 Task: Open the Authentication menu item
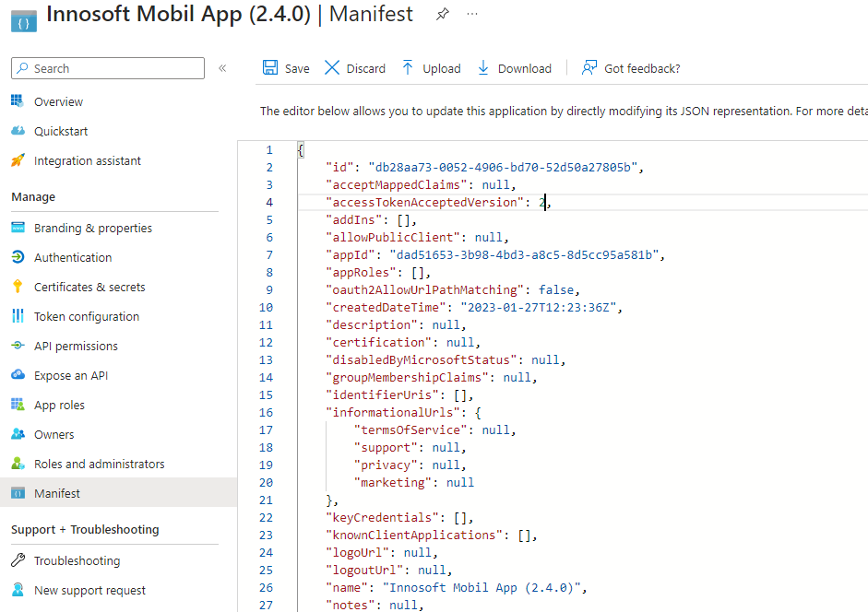point(73,257)
